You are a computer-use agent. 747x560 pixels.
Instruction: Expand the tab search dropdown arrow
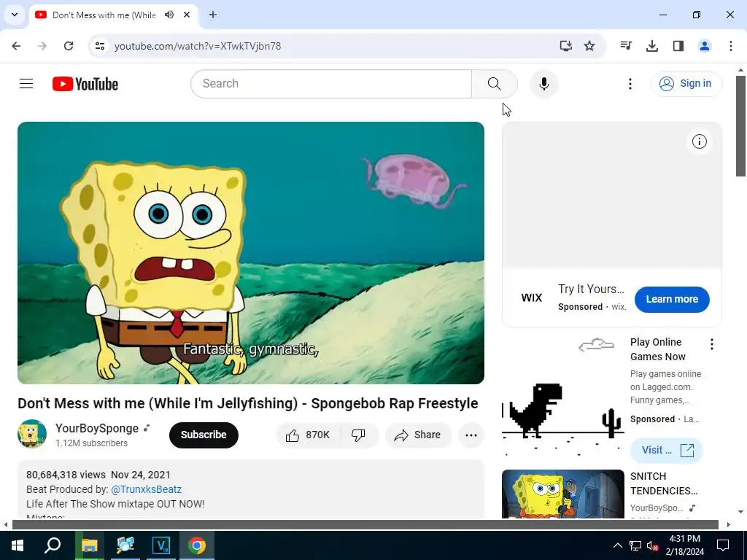[x=15, y=15]
